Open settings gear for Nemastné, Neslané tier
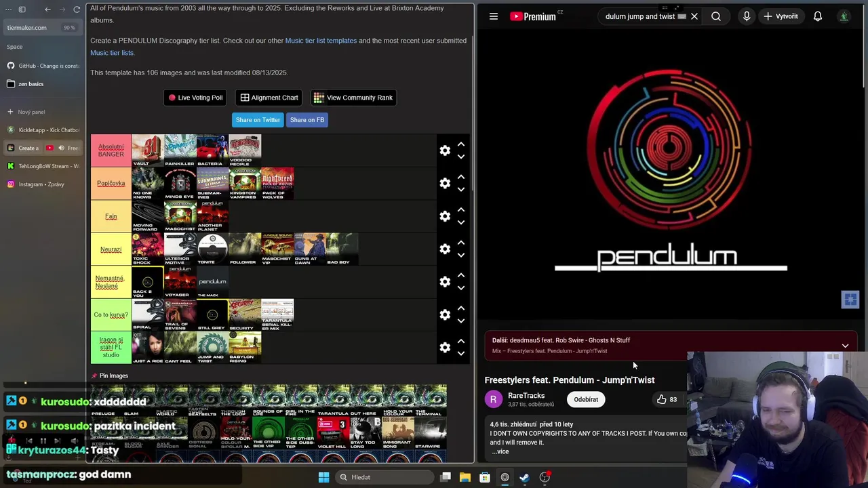The height and width of the screenshot is (488, 868). coord(445,282)
